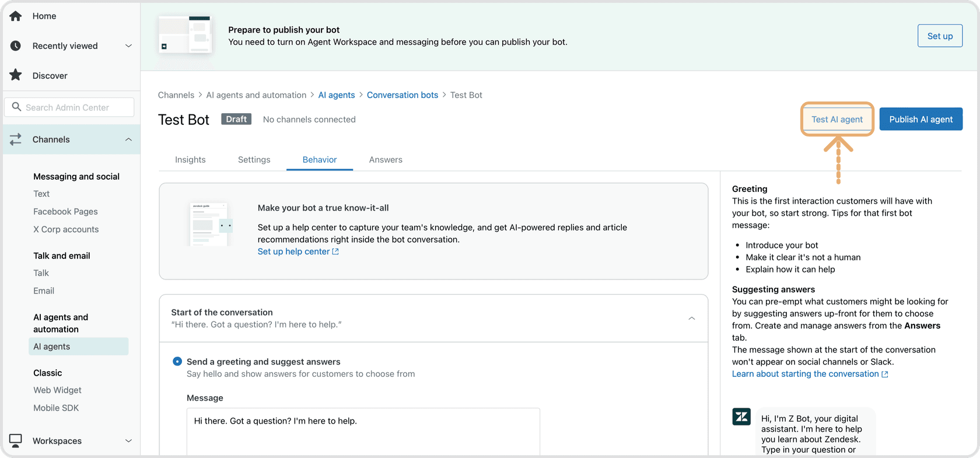Click the Test AI agent button

(x=836, y=120)
